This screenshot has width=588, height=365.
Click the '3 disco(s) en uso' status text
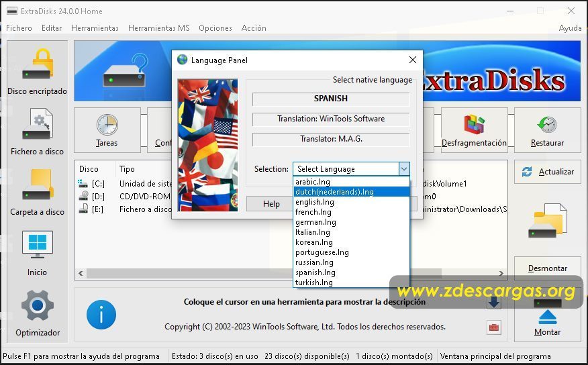(x=228, y=356)
